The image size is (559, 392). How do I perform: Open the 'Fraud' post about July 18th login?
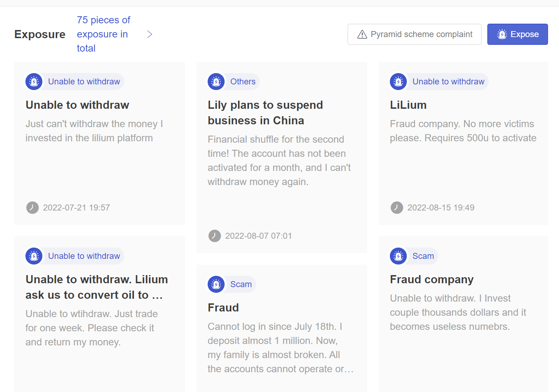[223, 308]
